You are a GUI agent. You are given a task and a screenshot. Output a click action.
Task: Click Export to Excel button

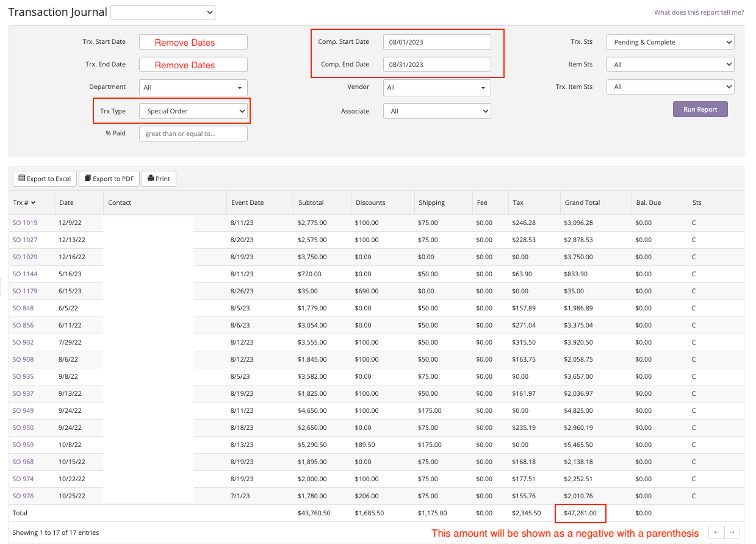tap(45, 179)
